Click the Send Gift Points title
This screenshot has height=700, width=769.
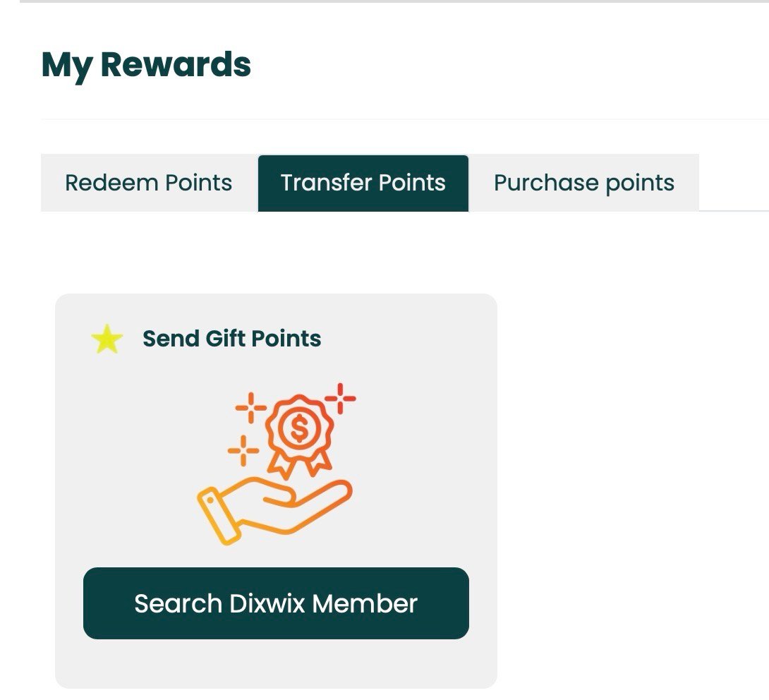point(231,339)
